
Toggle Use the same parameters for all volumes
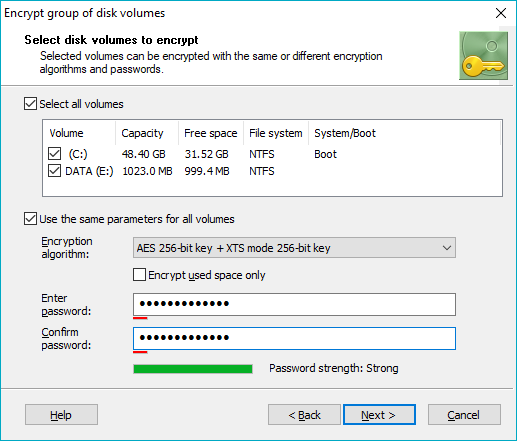coord(30,219)
